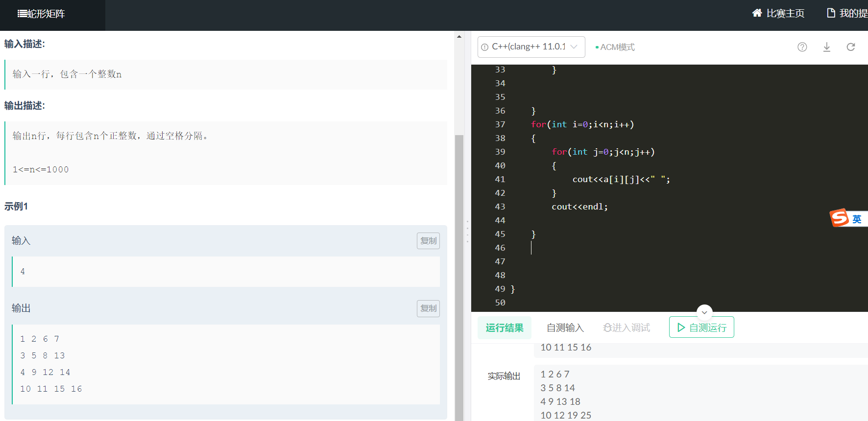
Task: Open the C++ clang++ language dropdown
Action: click(x=531, y=47)
